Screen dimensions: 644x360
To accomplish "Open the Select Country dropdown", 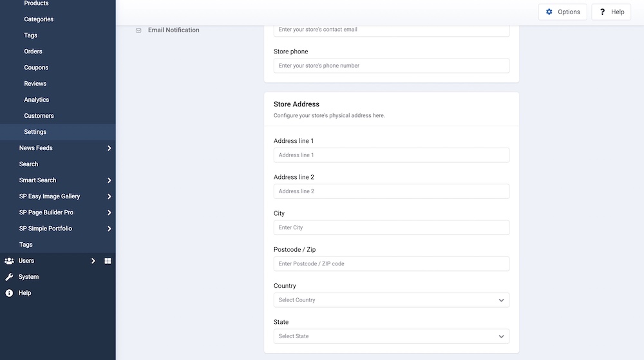I will [x=391, y=300].
